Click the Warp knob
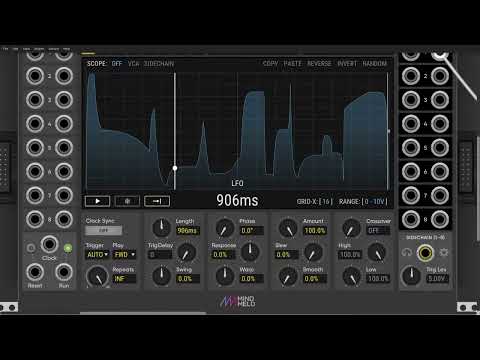This screenshot has width=480, height=360. point(225,276)
